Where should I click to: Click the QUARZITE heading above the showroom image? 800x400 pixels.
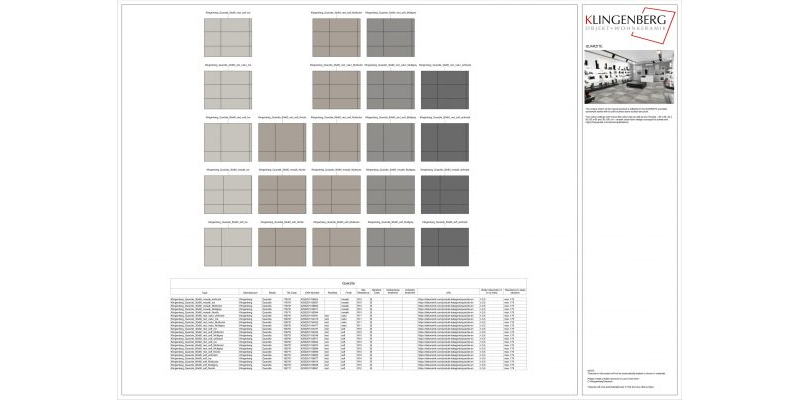pos(594,46)
